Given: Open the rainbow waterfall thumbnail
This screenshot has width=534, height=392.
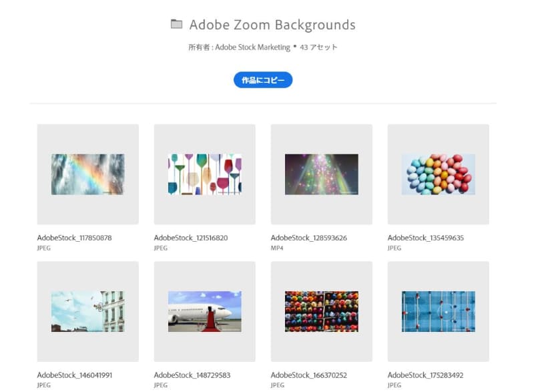Looking at the screenshot, I should (x=87, y=174).
